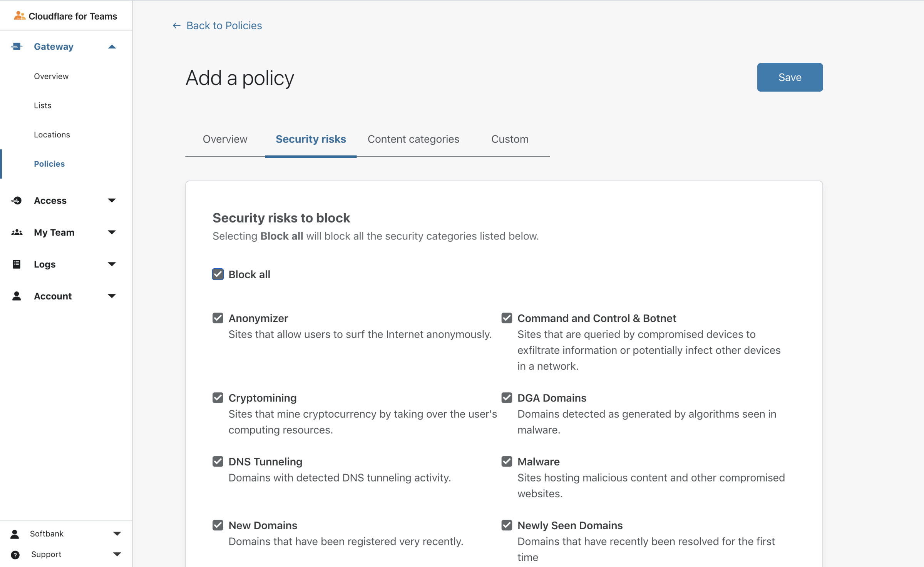Collapse the Gateway section arrow
The width and height of the screenshot is (924, 567).
click(112, 47)
